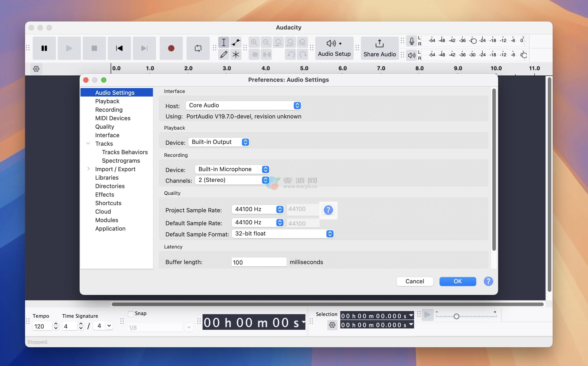Enable the Snap checkbox
The width and height of the screenshot is (588, 366).
[x=131, y=314]
